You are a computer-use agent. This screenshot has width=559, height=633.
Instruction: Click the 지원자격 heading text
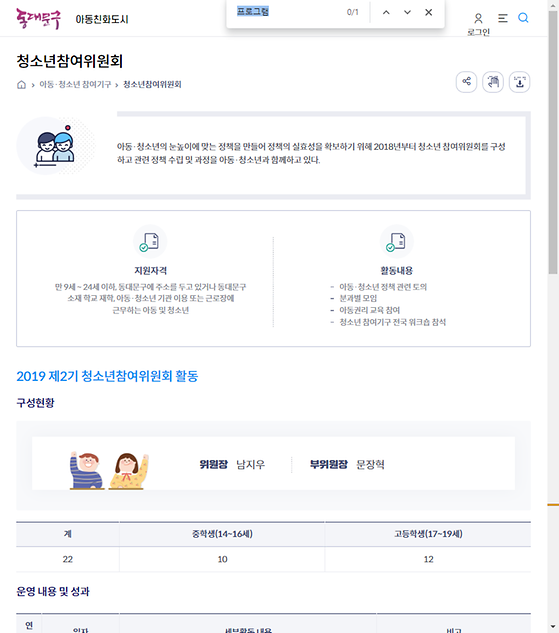tap(151, 270)
